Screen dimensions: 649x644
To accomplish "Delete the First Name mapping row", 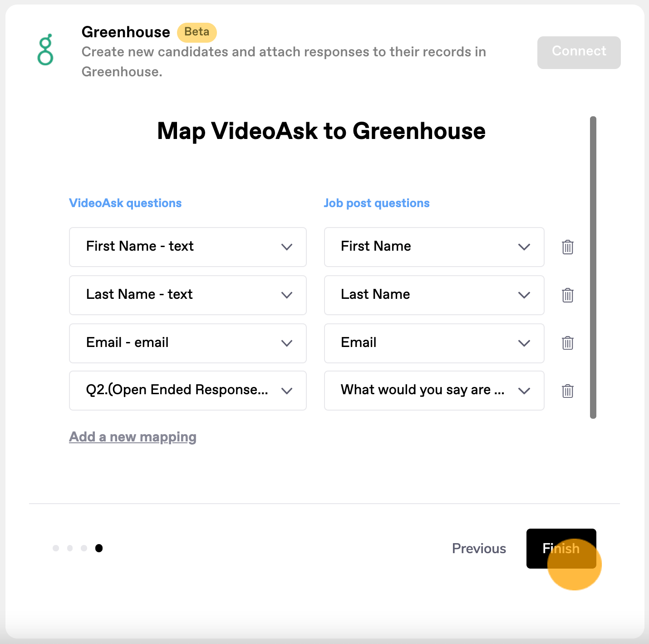I will tap(568, 247).
